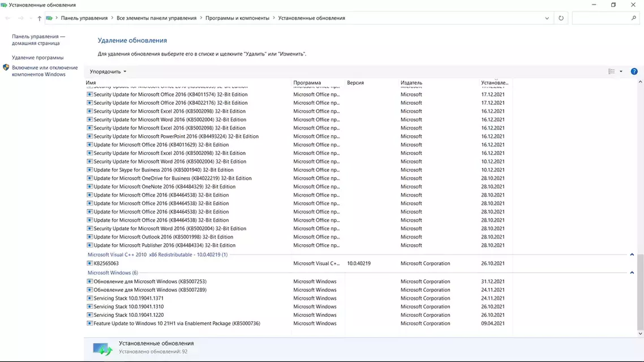The width and height of the screenshot is (644, 362).
Task: Click the search magnifier icon
Action: (634, 18)
